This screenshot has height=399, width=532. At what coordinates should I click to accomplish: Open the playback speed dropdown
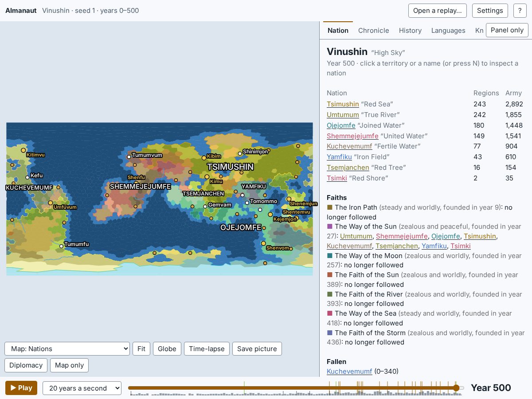82,388
